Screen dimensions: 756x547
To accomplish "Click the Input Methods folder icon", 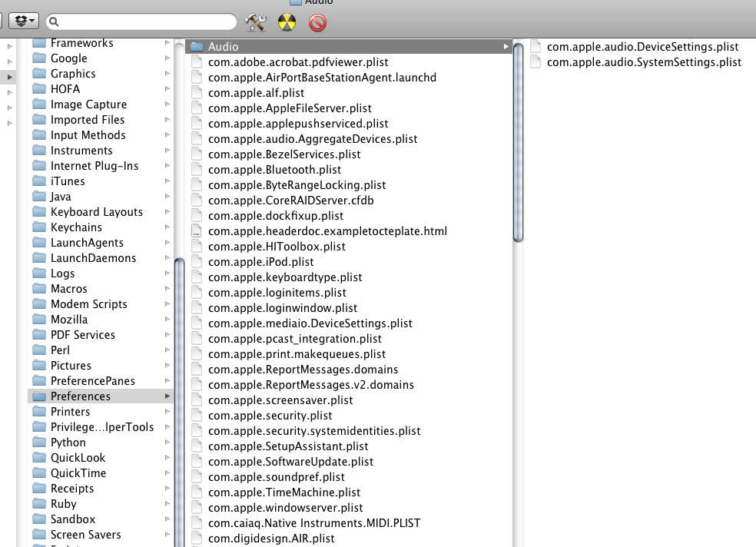I will (39, 135).
